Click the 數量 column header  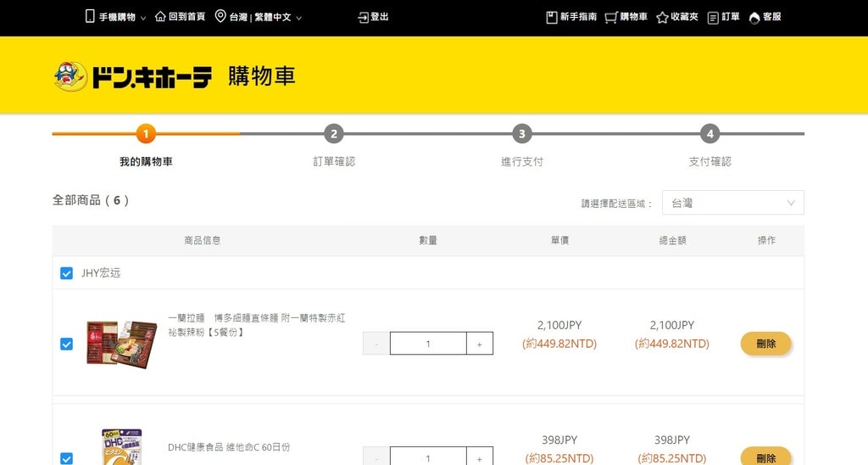click(428, 240)
